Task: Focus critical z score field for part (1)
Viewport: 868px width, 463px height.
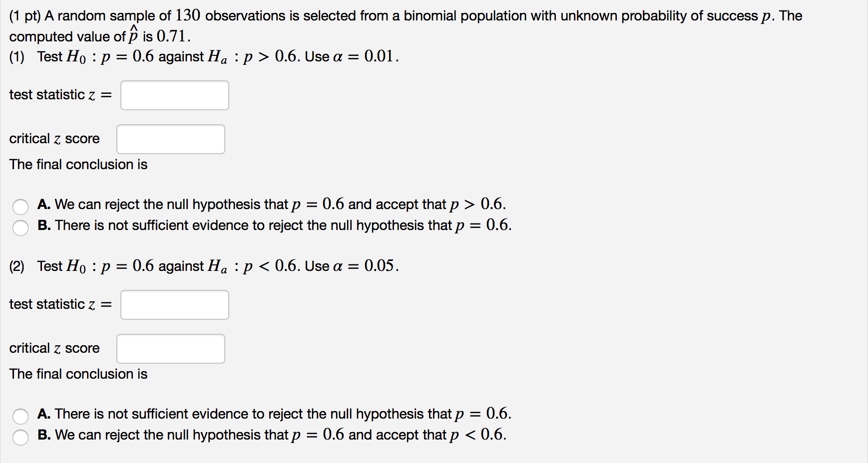Action: 171,139
